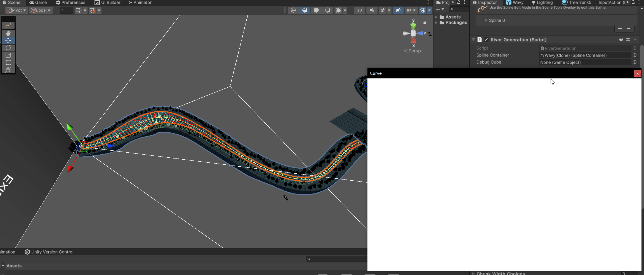Open the debug draw mode bug icon
644x275 pixels.
click(x=338, y=10)
